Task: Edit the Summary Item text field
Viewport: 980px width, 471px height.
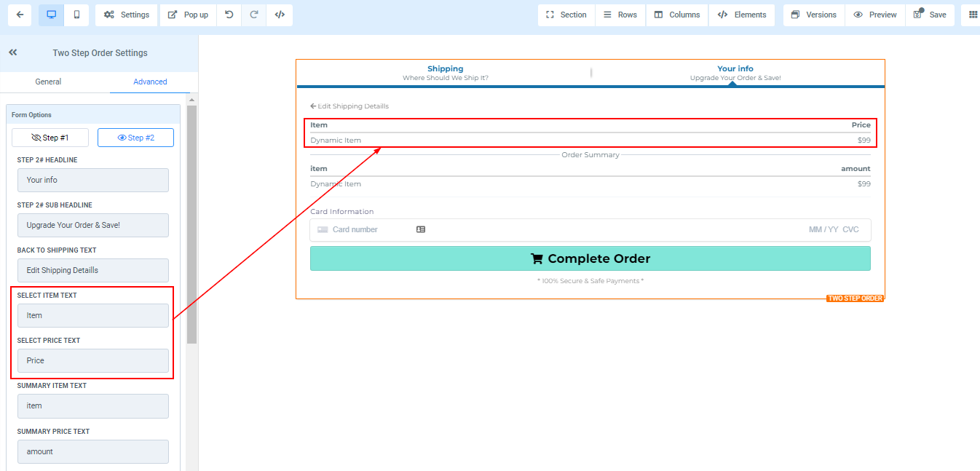Action: point(93,405)
